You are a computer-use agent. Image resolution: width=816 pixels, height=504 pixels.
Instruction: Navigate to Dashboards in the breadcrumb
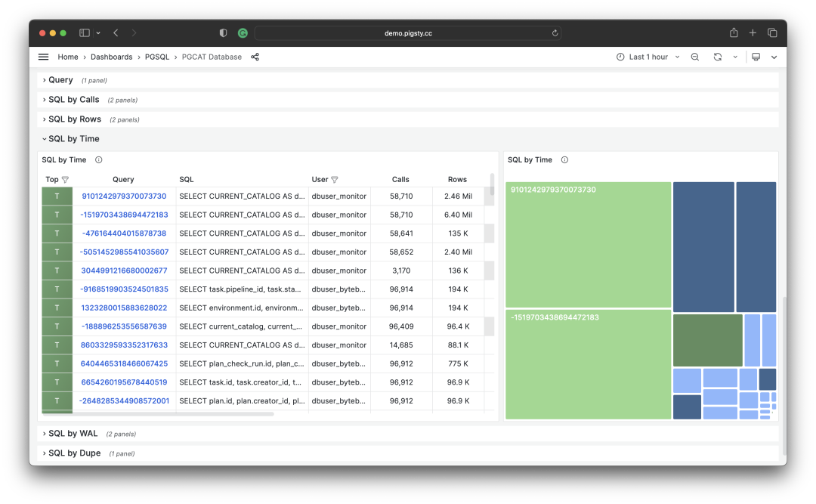111,57
